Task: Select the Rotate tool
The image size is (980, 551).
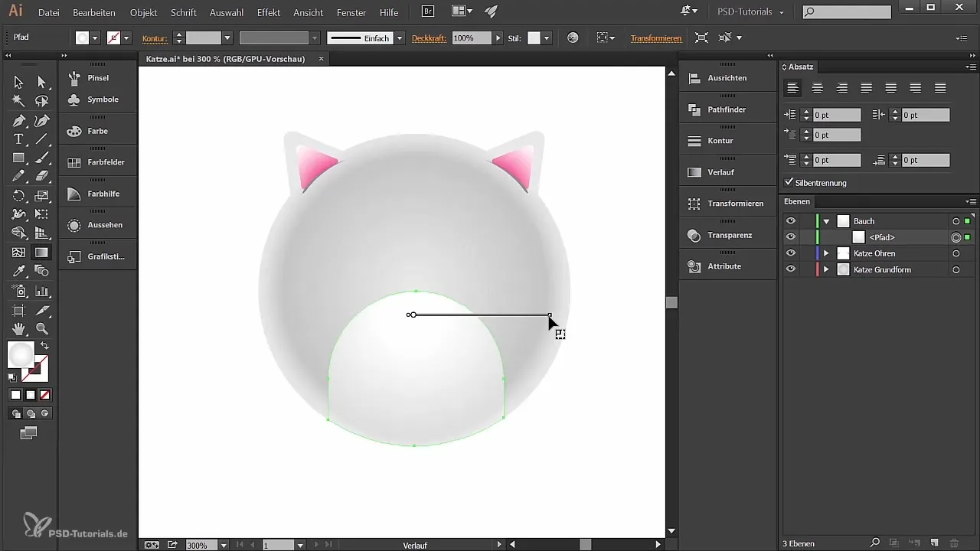Action: (18, 196)
